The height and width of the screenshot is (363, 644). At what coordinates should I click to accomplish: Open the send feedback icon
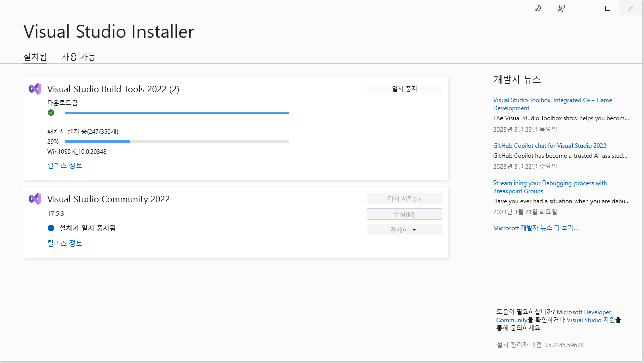tap(561, 8)
